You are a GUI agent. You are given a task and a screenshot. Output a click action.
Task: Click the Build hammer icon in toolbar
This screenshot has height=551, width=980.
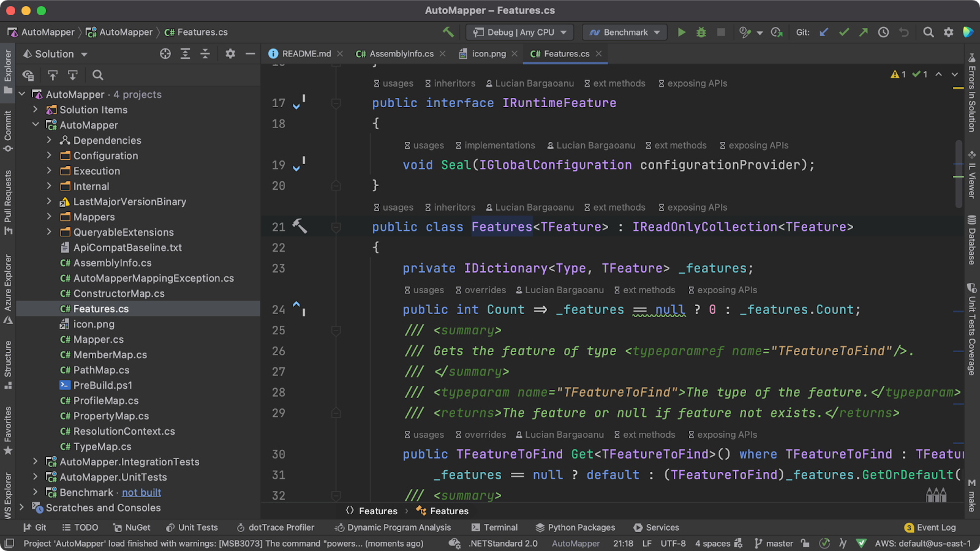(448, 32)
